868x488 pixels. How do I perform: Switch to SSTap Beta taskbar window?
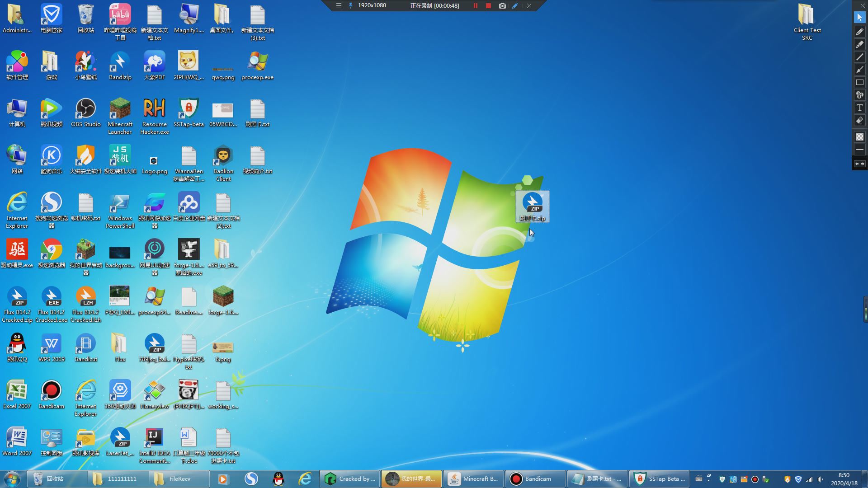pyautogui.click(x=660, y=479)
